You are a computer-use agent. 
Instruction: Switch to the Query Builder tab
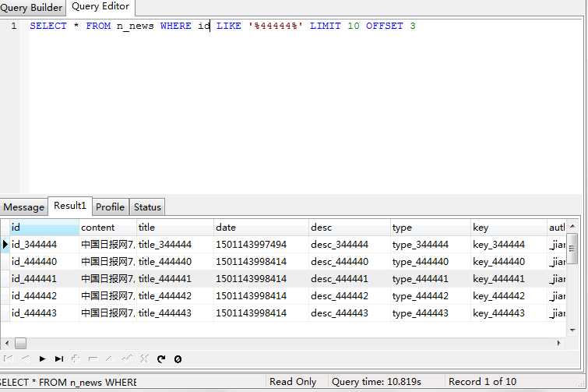(x=31, y=8)
